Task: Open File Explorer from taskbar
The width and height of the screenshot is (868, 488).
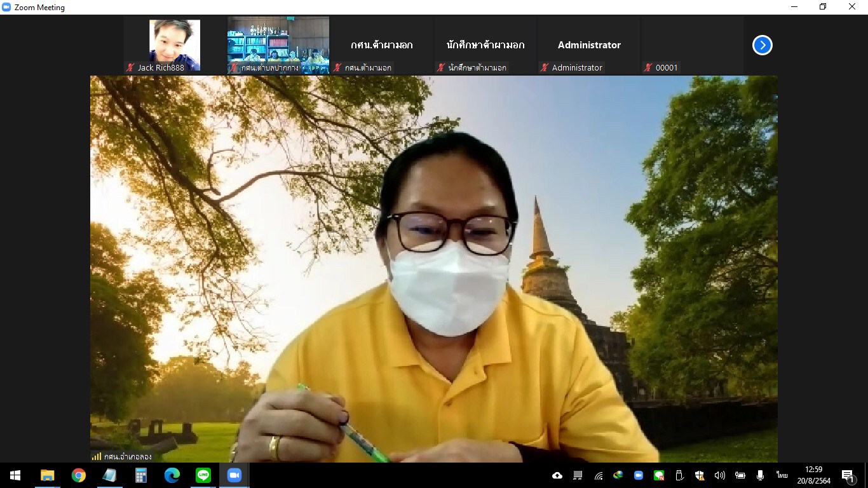Action: click(48, 475)
